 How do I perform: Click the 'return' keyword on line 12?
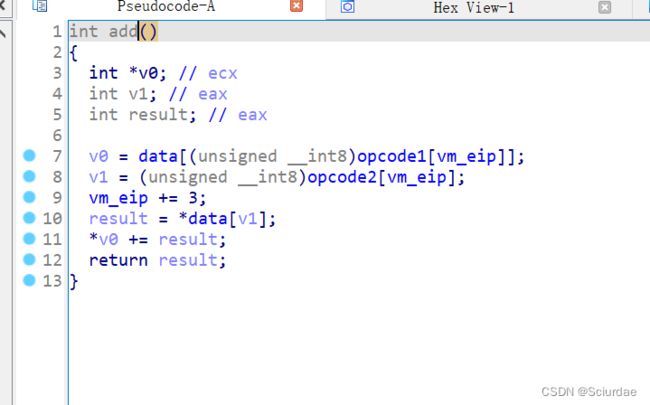click(118, 260)
